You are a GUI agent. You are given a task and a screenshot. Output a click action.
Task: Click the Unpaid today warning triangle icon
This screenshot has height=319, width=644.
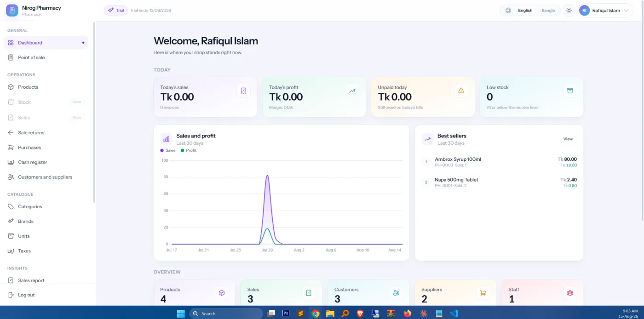pos(461,91)
